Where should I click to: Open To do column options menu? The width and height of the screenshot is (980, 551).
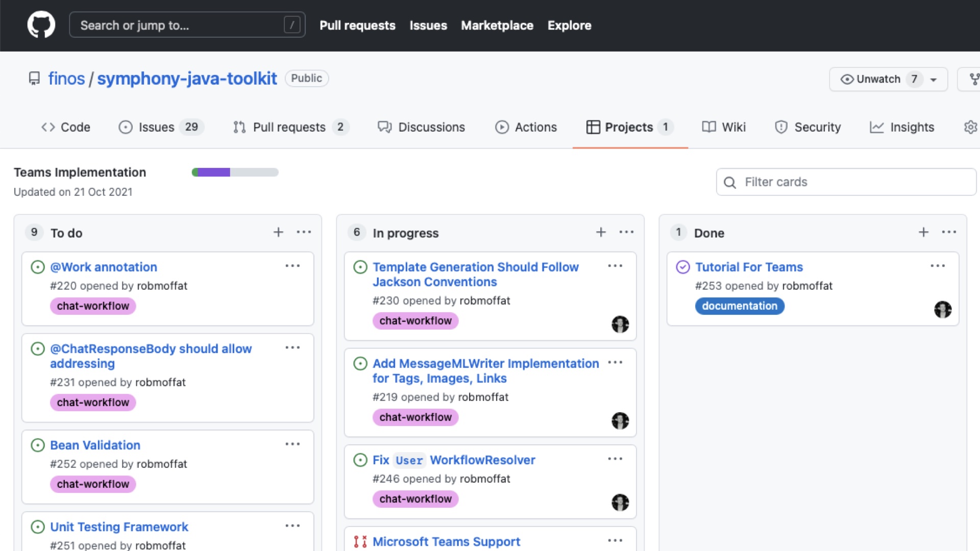point(304,232)
